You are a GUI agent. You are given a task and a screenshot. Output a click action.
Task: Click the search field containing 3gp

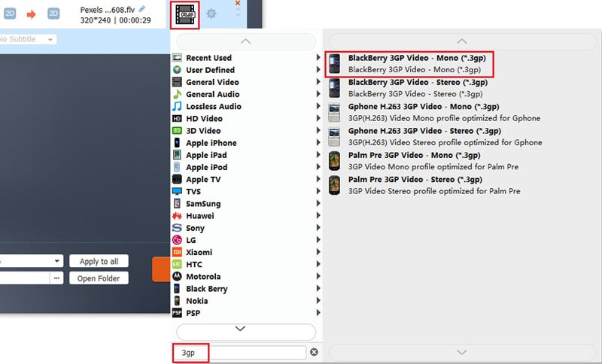pyautogui.click(x=240, y=353)
